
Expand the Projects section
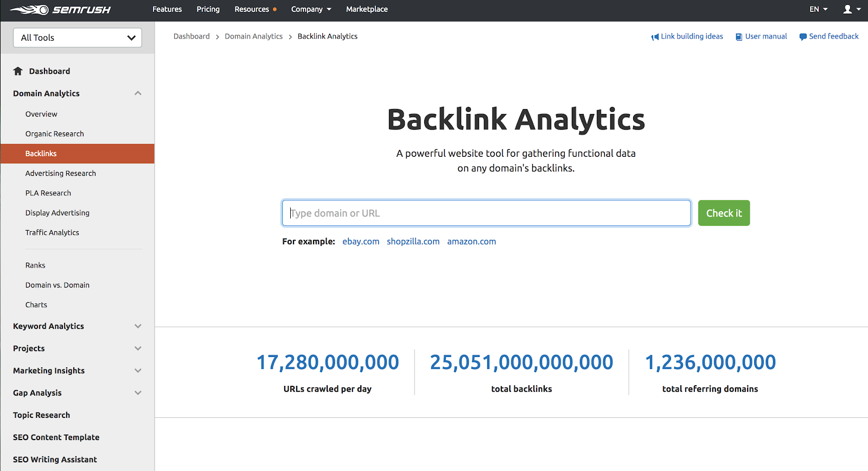point(138,348)
